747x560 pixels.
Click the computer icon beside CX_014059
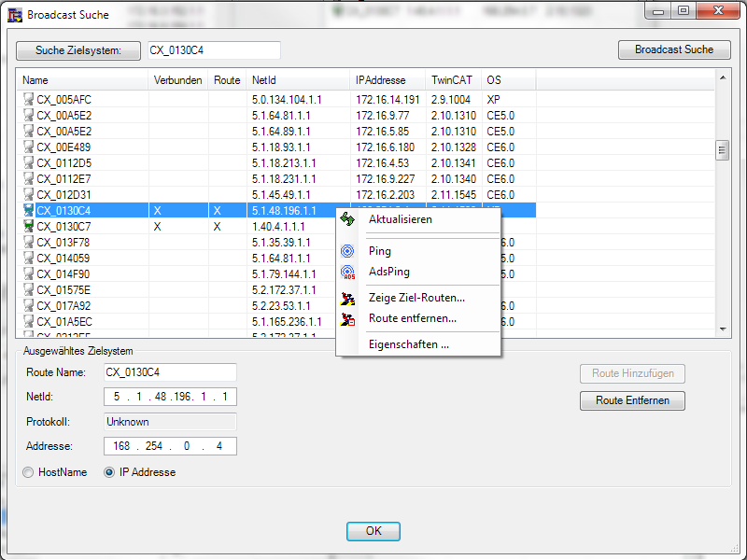(x=29, y=259)
